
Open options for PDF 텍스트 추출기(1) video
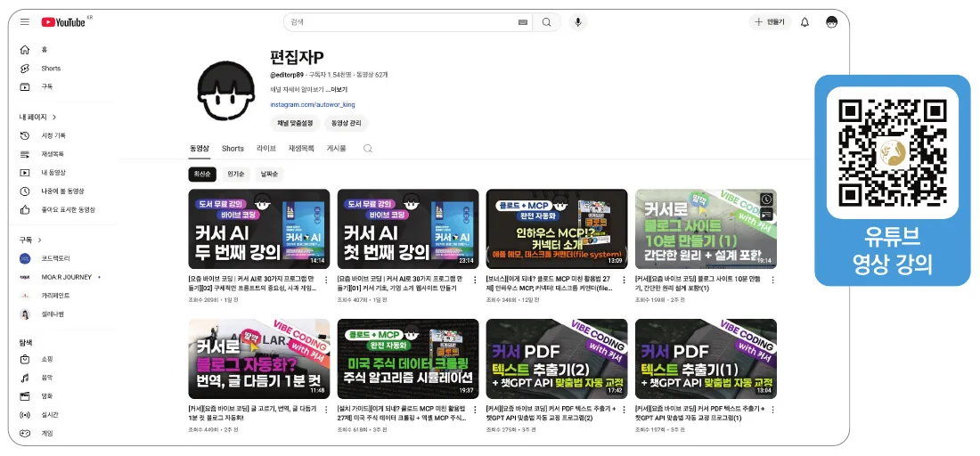[772, 410]
